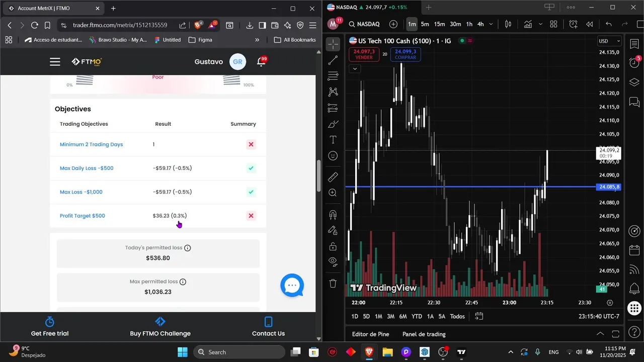Open the Minimum 2 Trading Days link
This screenshot has width=644, height=362.
click(91, 144)
